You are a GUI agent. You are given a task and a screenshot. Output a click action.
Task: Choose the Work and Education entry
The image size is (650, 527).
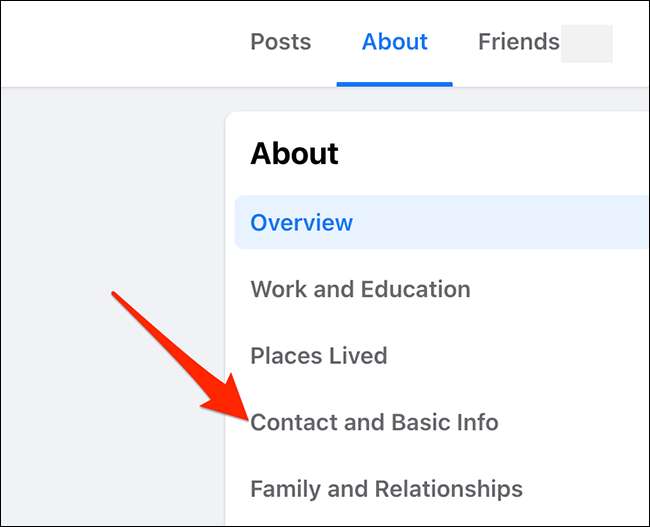coord(360,289)
